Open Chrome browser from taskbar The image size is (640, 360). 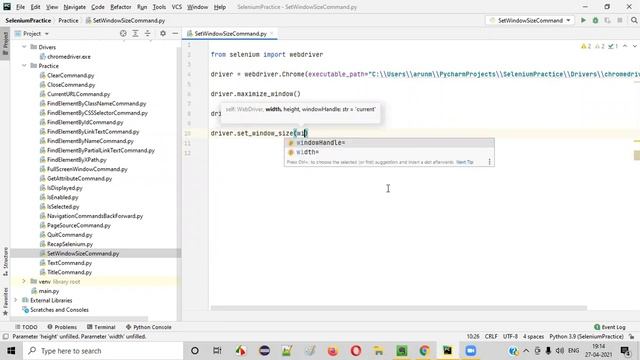(424, 351)
